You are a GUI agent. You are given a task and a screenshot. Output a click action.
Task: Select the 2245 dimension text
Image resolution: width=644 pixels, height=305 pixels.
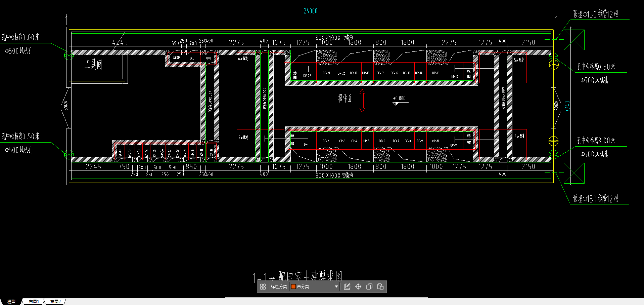point(93,166)
